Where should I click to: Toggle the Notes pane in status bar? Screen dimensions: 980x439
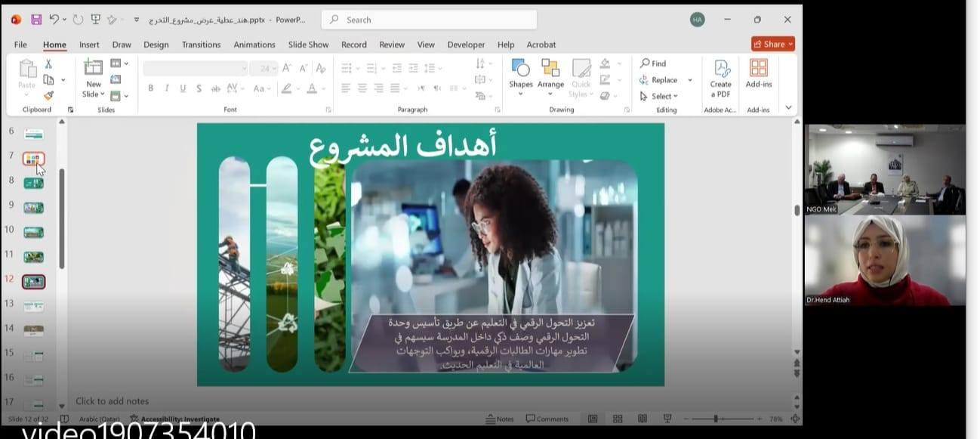click(x=500, y=419)
